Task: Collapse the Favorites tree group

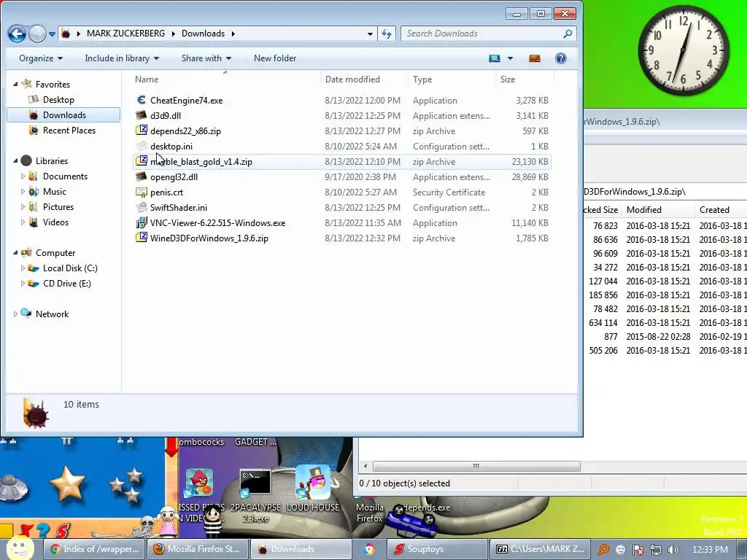Action: click(15, 85)
